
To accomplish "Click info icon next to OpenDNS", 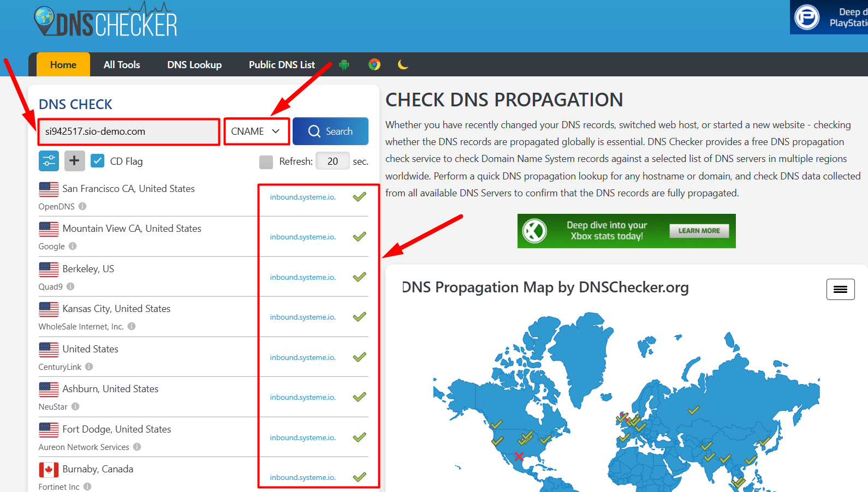I will coord(82,206).
